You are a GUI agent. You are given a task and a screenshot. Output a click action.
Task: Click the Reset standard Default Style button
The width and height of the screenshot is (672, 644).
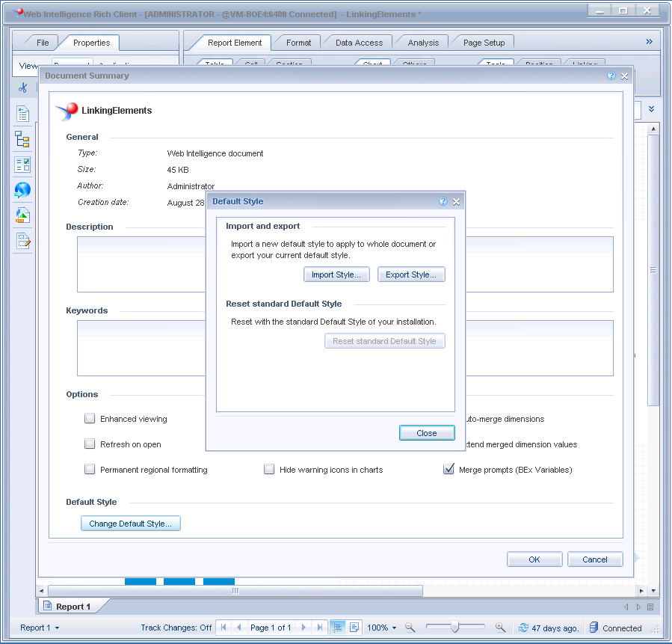384,341
